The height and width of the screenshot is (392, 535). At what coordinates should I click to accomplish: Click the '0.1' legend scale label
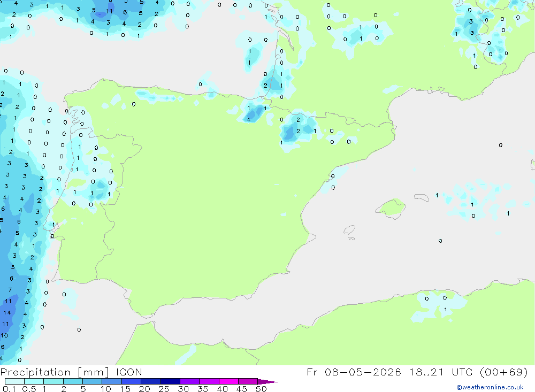tap(9, 389)
